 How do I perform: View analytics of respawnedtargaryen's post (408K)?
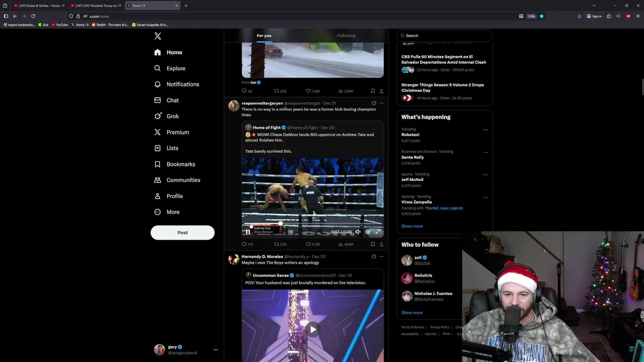(346, 244)
